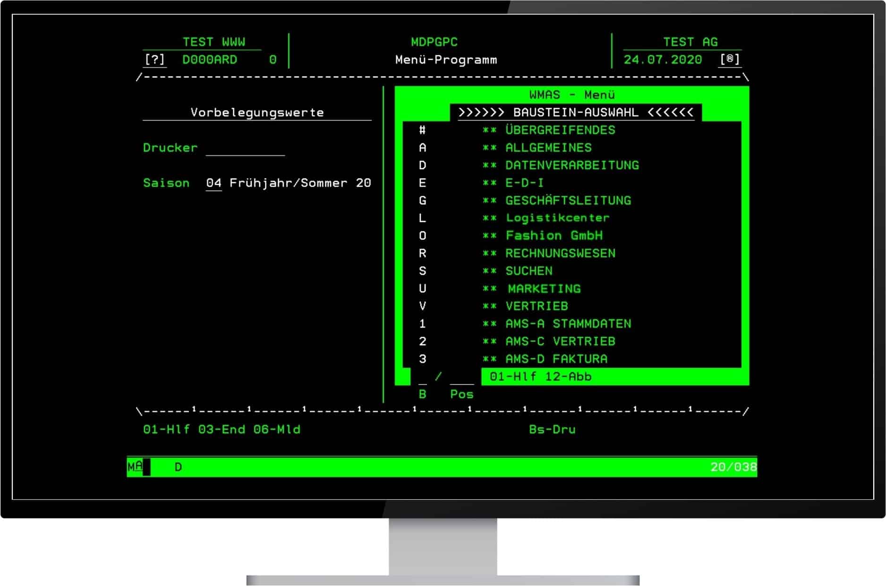Click the key letter 'G' in the menu
Viewport: 886px width, 588px height.
[422, 201]
